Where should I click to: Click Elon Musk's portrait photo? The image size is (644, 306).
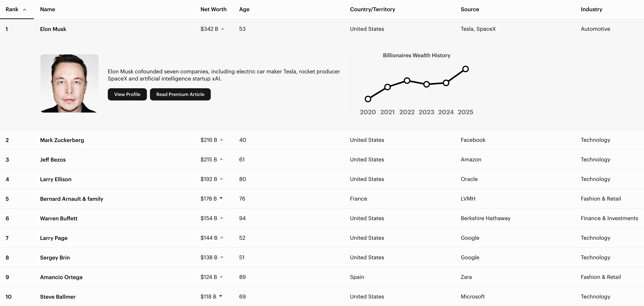[x=69, y=83]
